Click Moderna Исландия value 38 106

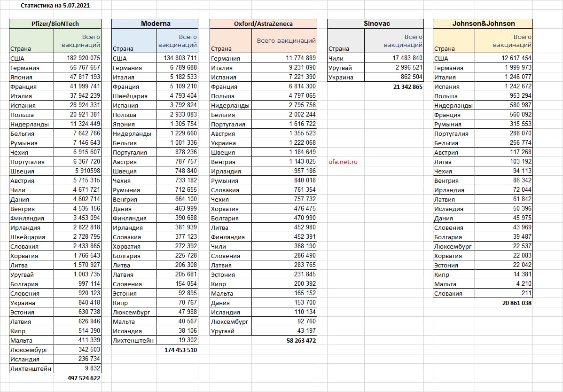(x=177, y=331)
